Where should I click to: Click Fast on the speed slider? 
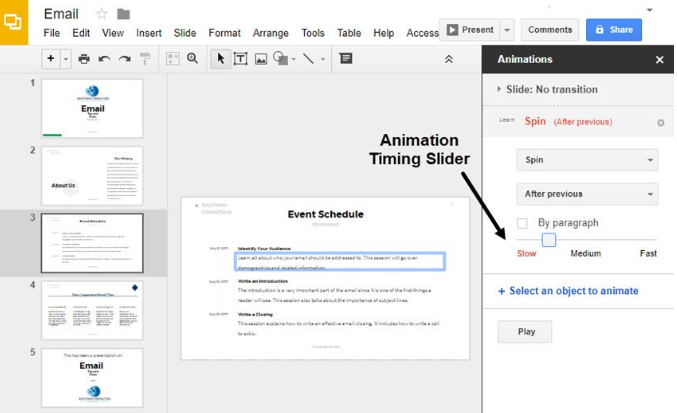point(648,253)
